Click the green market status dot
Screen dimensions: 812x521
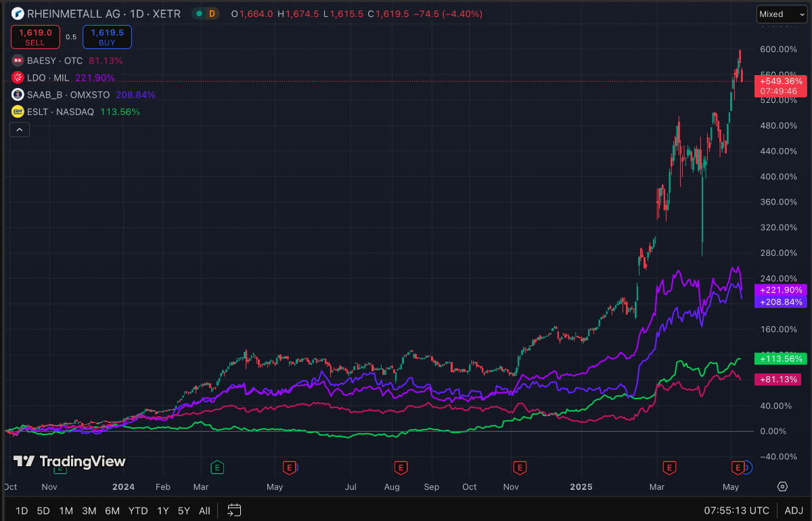pyautogui.click(x=199, y=14)
